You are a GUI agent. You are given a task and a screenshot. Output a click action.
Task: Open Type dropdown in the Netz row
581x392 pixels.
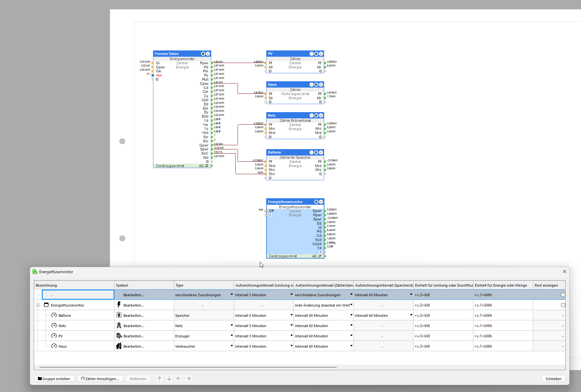pyautogui.click(x=231, y=325)
